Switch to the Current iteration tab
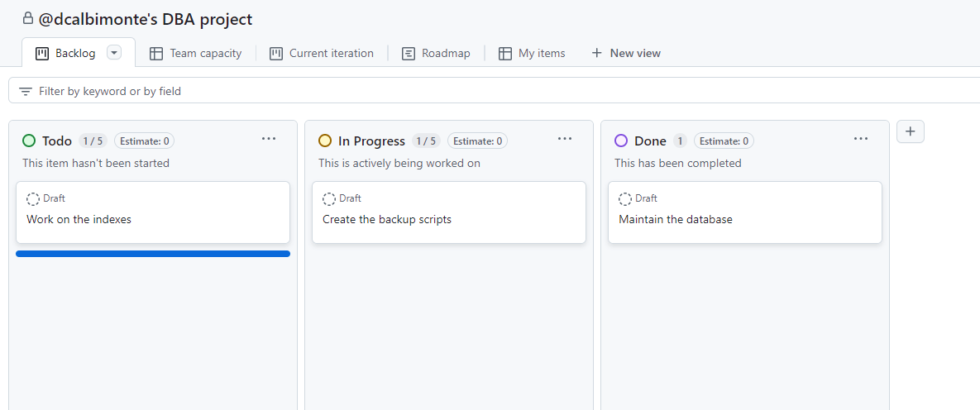980x410 pixels. click(x=322, y=53)
